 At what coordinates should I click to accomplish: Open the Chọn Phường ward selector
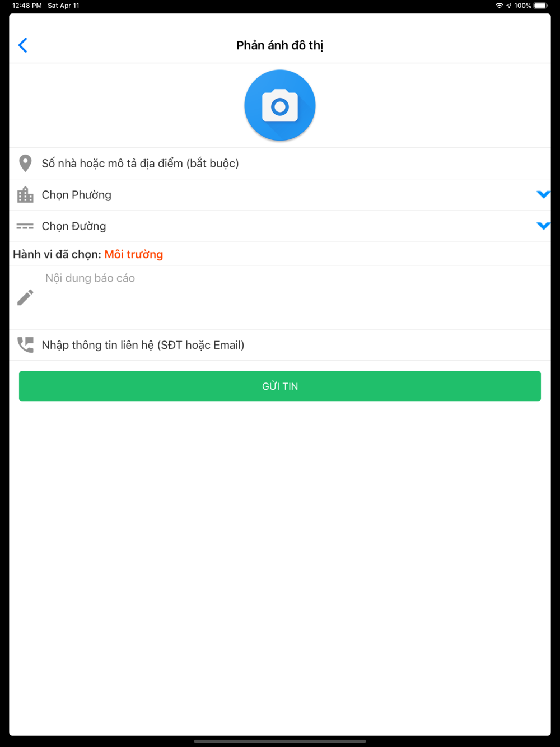point(280,195)
